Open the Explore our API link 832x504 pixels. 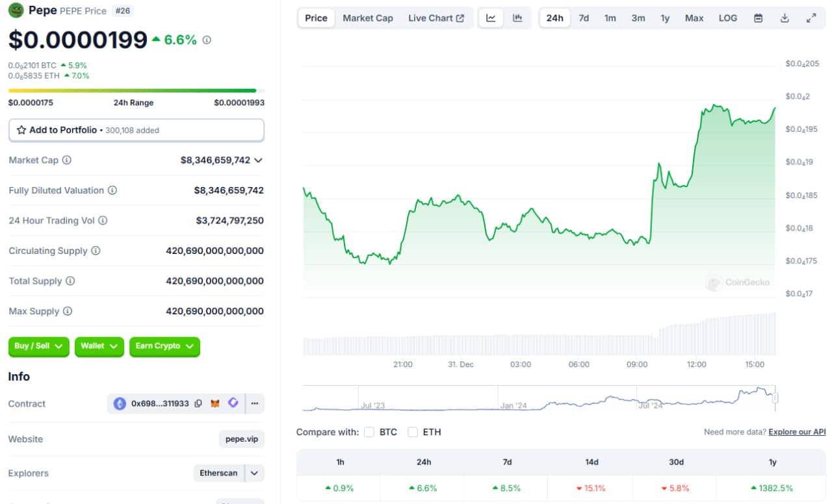pyautogui.click(x=797, y=432)
